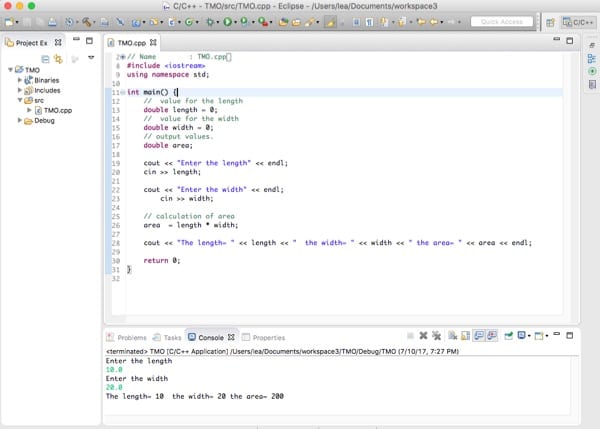Click the 'return 0;' code line

pyautogui.click(x=161, y=261)
